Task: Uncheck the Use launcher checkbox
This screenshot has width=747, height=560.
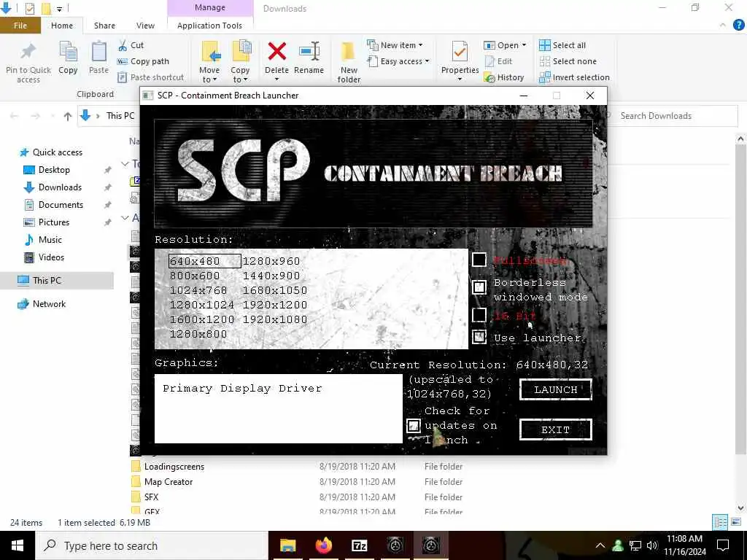Action: point(479,337)
